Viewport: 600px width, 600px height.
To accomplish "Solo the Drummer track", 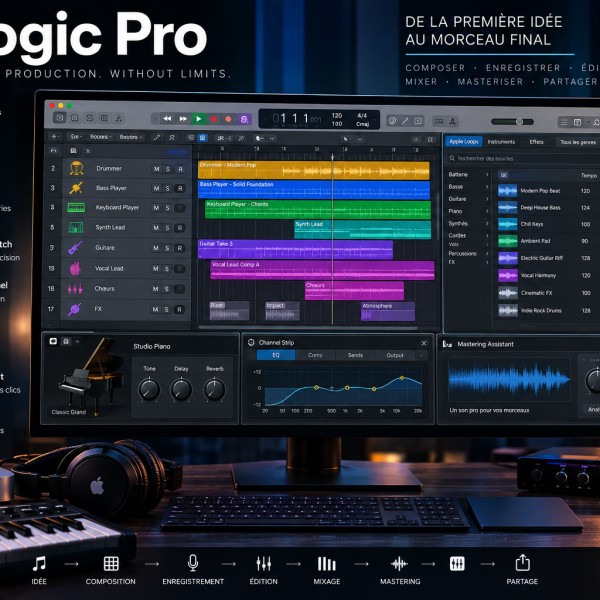I will pyautogui.click(x=168, y=169).
